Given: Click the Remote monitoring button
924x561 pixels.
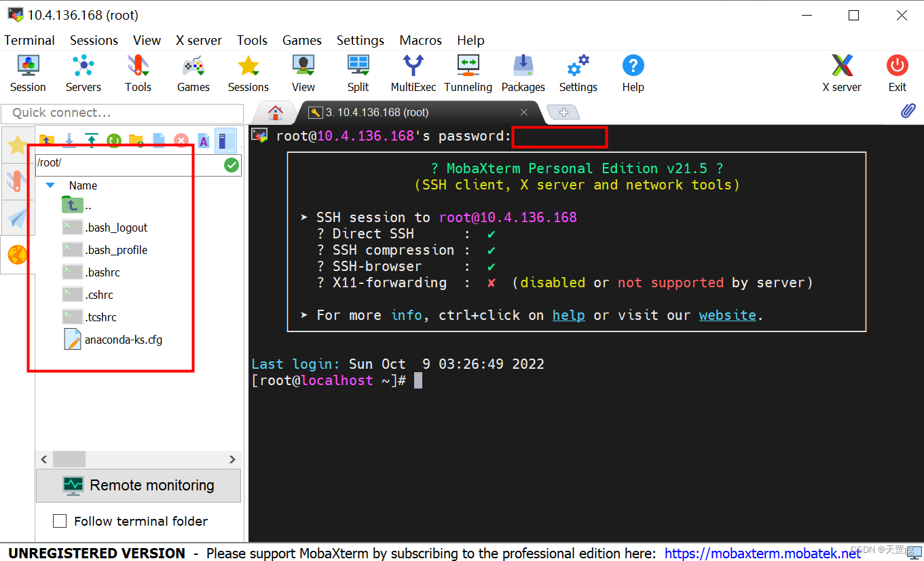Looking at the screenshot, I should (138, 485).
